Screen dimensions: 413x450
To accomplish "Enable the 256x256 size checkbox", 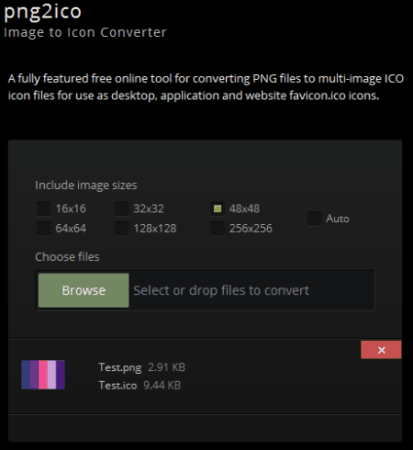I will [x=218, y=229].
